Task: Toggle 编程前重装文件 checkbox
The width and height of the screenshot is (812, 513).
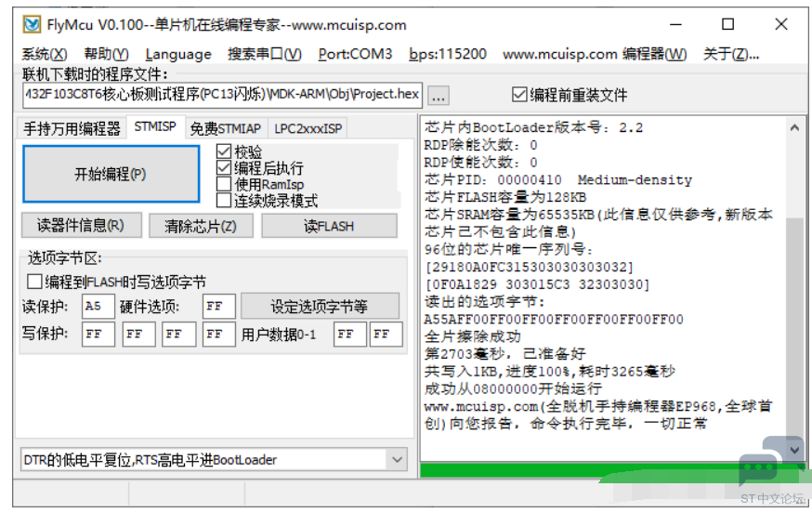Action: [x=519, y=94]
